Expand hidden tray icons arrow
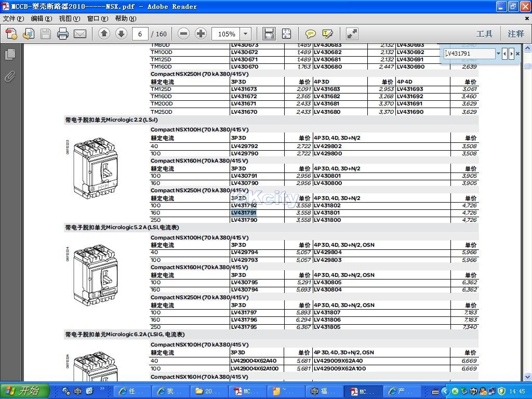The width and height of the screenshot is (532, 399). tap(445, 392)
